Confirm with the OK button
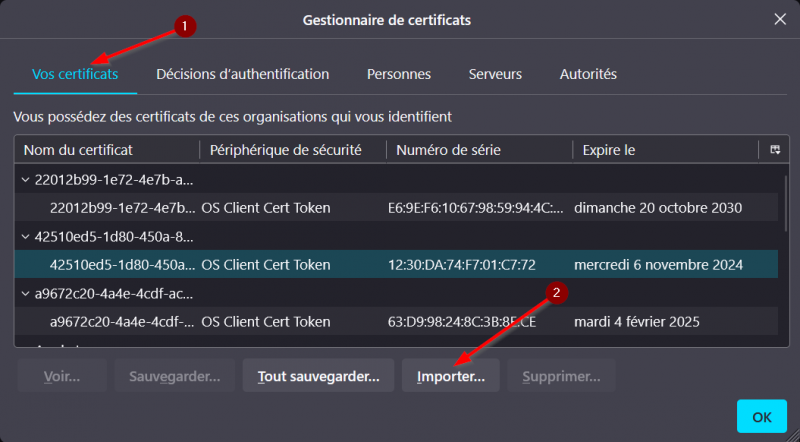Viewport: 800px width, 442px height. [761, 416]
